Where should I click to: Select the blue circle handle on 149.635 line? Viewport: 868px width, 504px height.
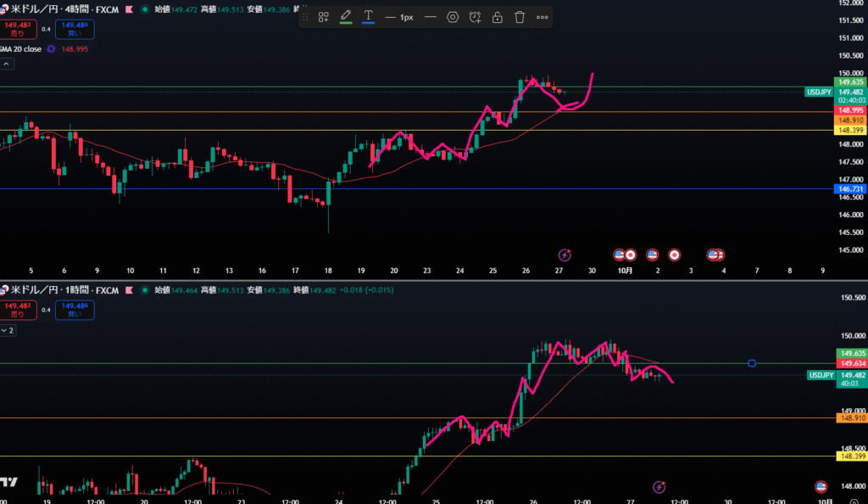(x=752, y=363)
